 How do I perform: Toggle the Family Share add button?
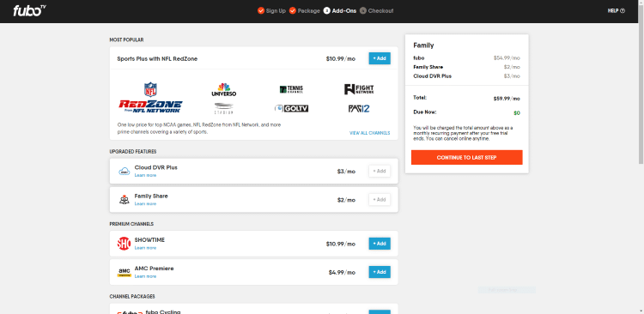coord(380,200)
